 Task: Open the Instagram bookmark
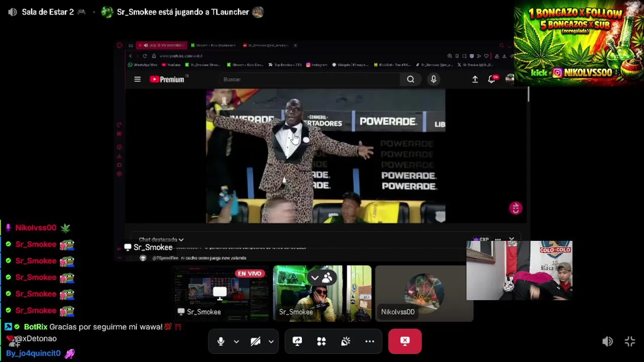[317, 65]
